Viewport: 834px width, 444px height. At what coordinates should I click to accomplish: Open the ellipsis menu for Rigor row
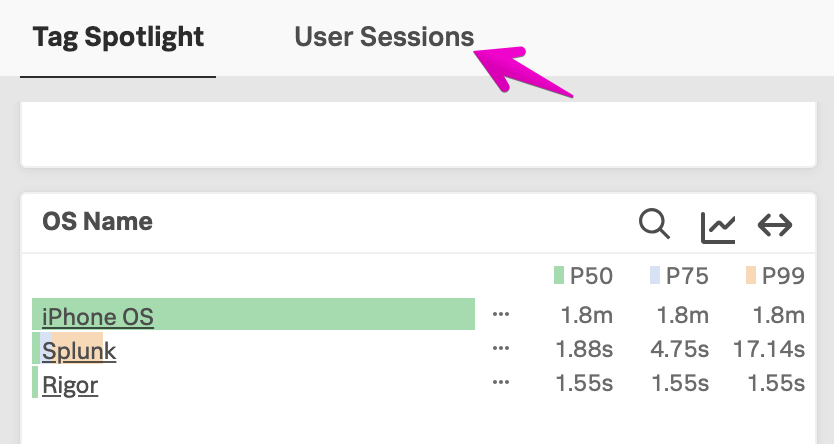tap(502, 382)
